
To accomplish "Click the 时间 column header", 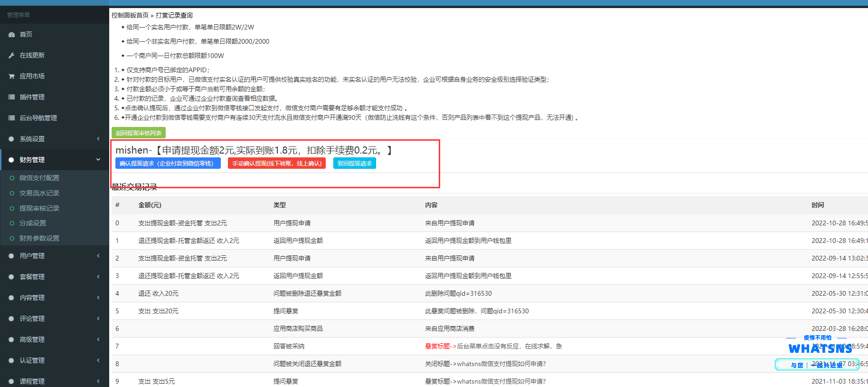I will [x=818, y=205].
